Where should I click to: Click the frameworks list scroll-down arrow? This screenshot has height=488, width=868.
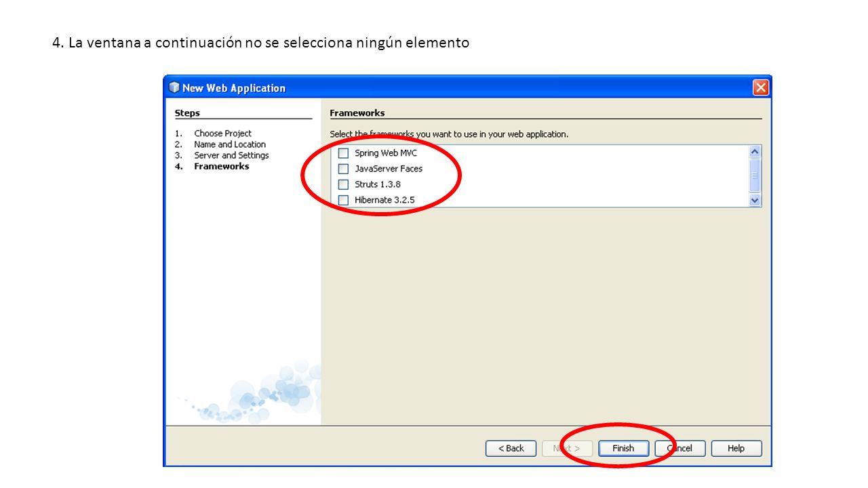pyautogui.click(x=755, y=200)
